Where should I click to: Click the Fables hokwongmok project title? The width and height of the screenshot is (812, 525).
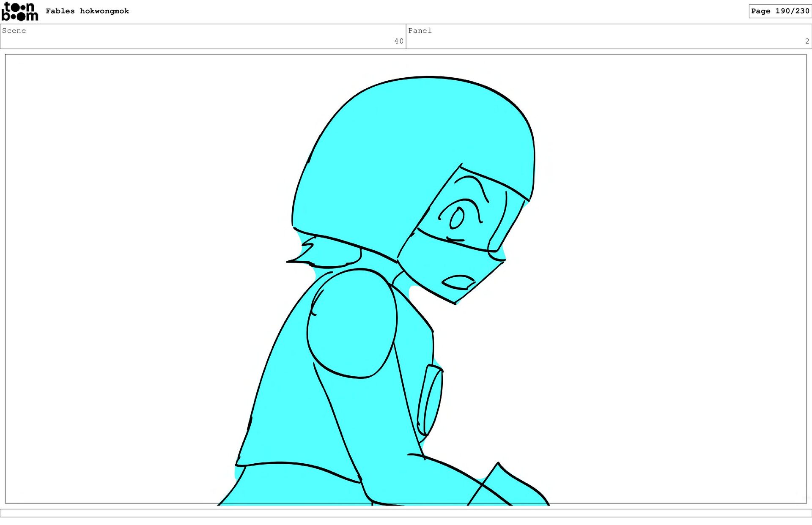(87, 11)
